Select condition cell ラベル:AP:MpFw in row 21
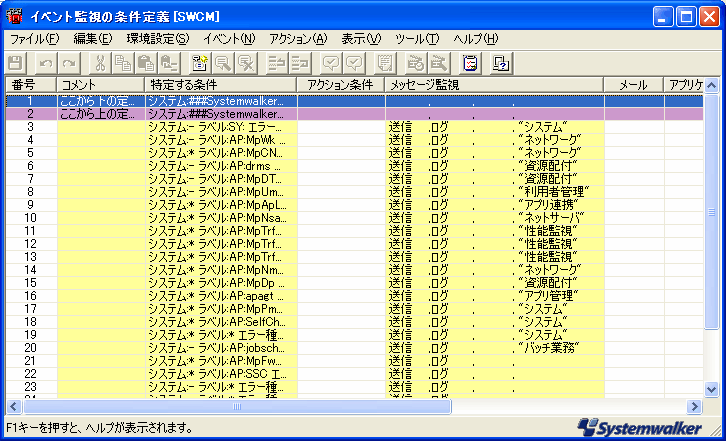This screenshot has width=726, height=441. tap(221, 360)
